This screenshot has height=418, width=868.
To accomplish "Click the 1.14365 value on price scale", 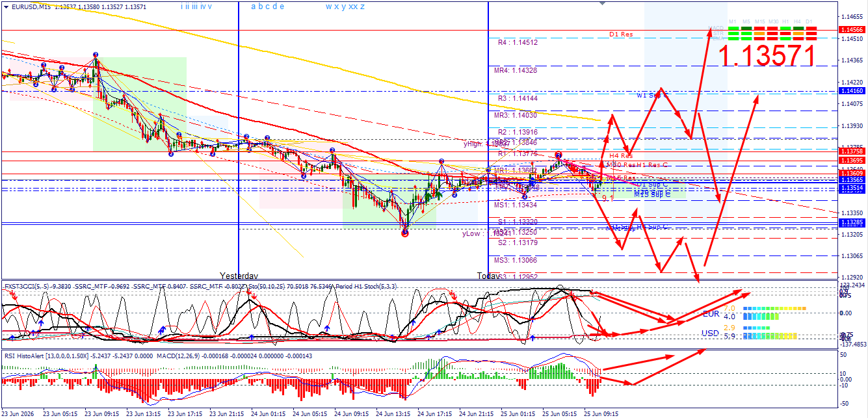I will click(852, 60).
